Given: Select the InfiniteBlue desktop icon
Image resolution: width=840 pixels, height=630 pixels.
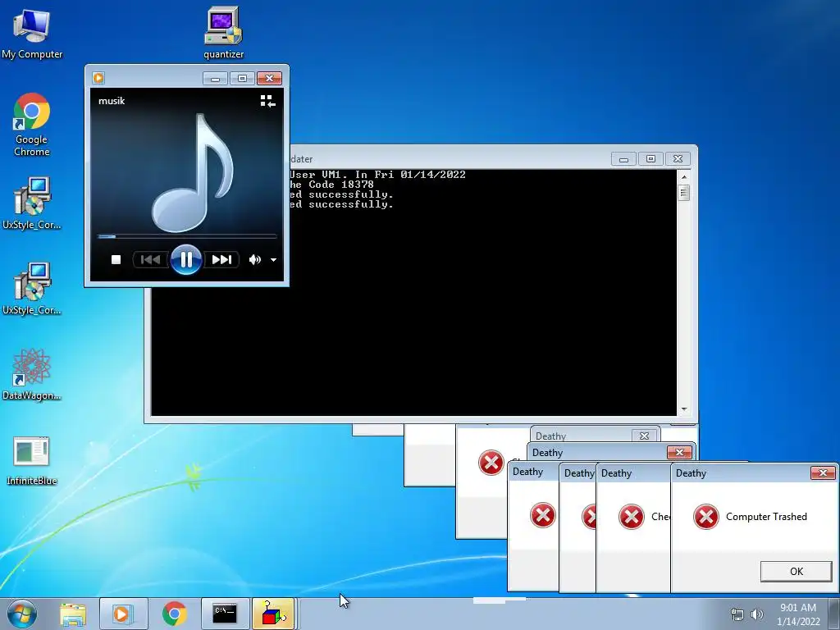Looking at the screenshot, I should coord(32,461).
